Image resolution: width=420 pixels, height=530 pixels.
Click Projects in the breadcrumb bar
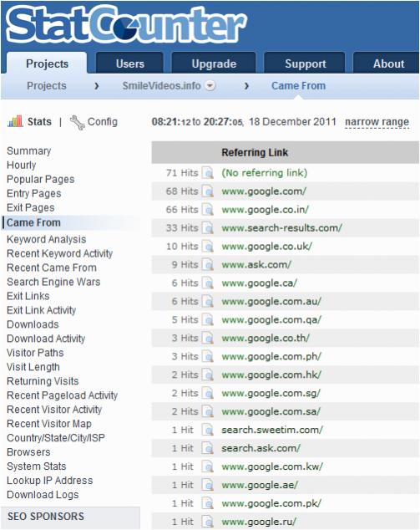(x=47, y=86)
